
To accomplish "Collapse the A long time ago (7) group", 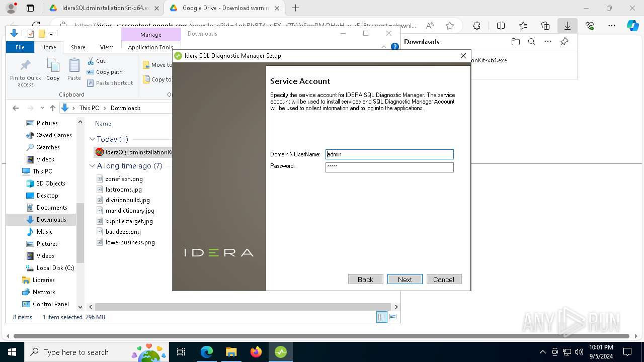I will point(92,166).
